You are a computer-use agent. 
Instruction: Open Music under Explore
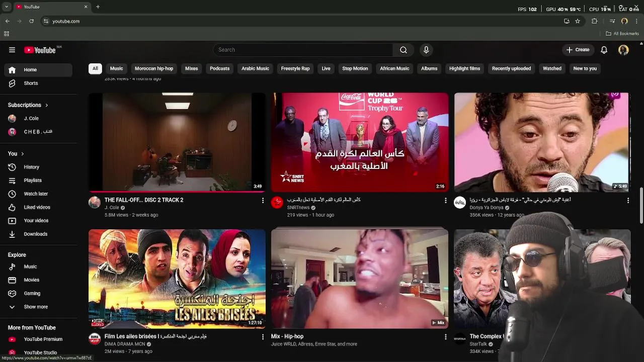click(x=38, y=266)
